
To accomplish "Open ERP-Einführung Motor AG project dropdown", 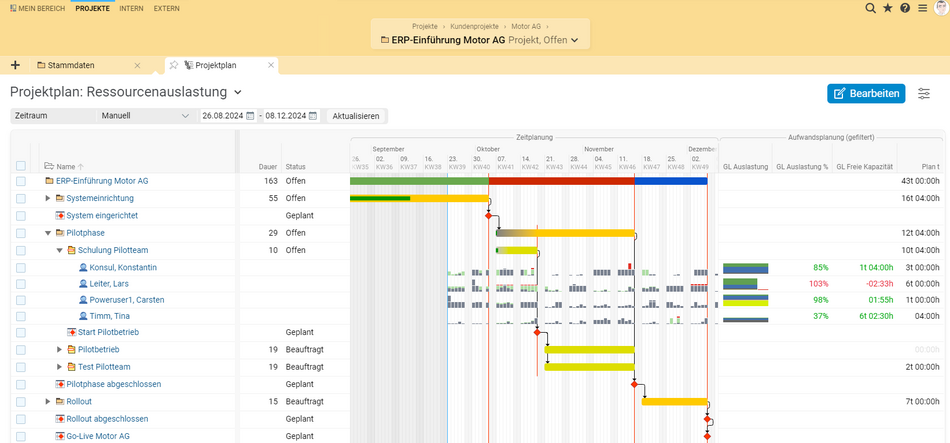I will (x=574, y=40).
